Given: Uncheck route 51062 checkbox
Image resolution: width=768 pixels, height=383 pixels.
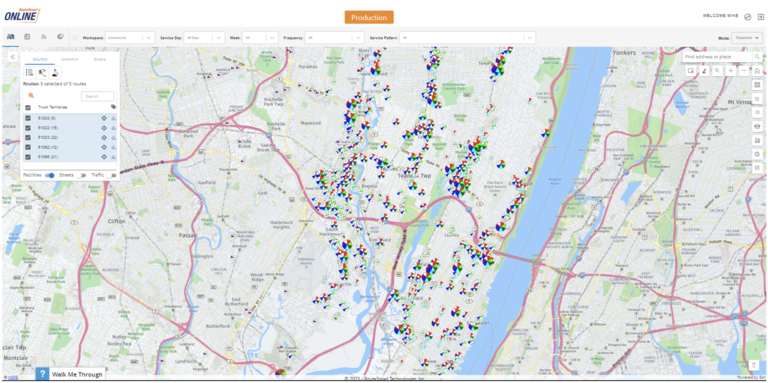Looking at the screenshot, I should [x=28, y=147].
